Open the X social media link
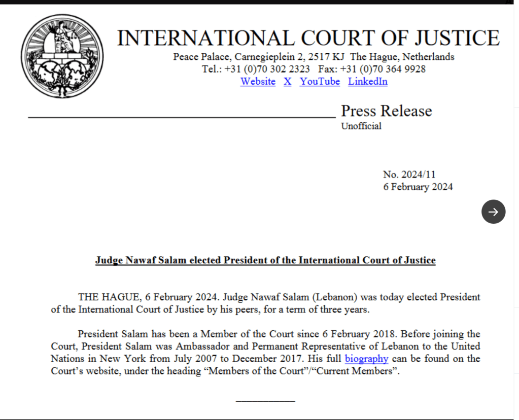 point(288,82)
